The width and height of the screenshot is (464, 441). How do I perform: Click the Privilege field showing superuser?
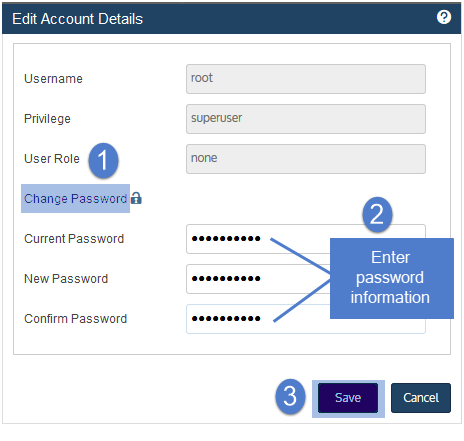pos(306,119)
